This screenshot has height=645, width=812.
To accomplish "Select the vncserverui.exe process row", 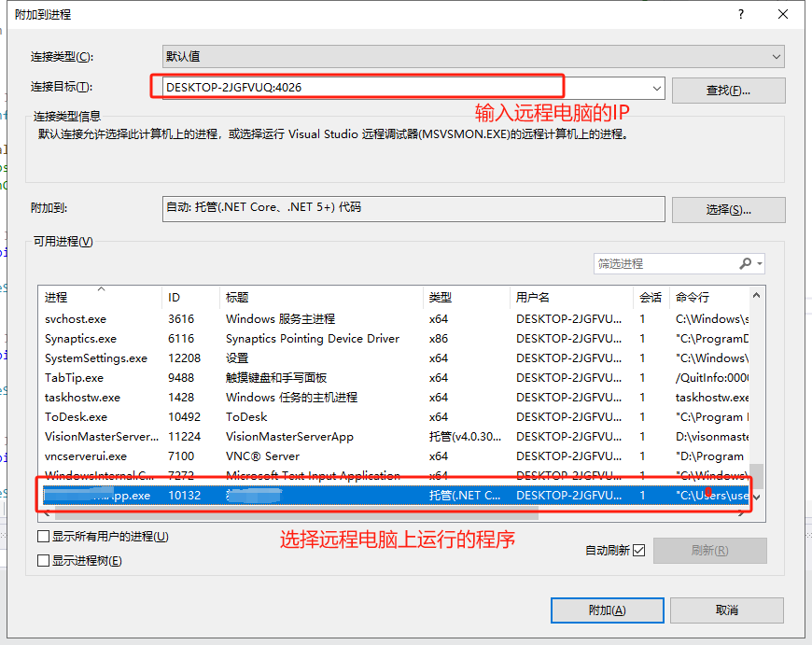I will 394,456.
